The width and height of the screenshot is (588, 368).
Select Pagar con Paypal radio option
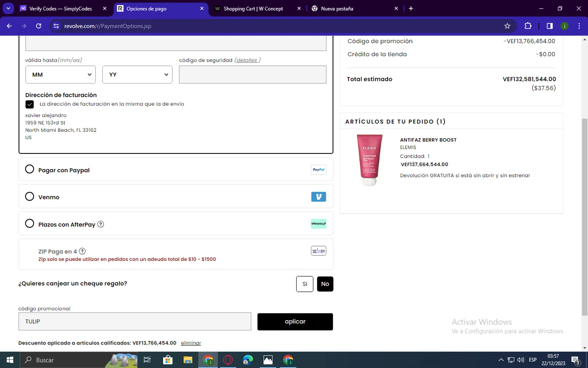[29, 169]
